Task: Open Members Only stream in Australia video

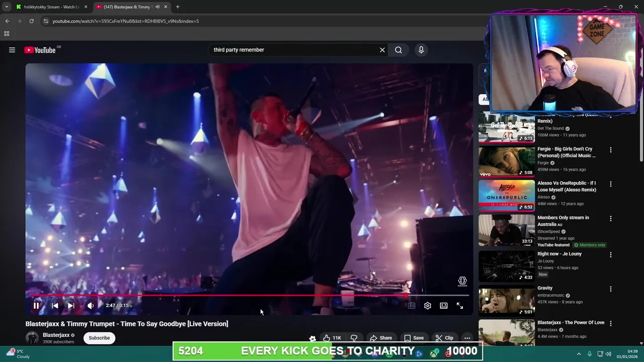Action: tap(563, 221)
